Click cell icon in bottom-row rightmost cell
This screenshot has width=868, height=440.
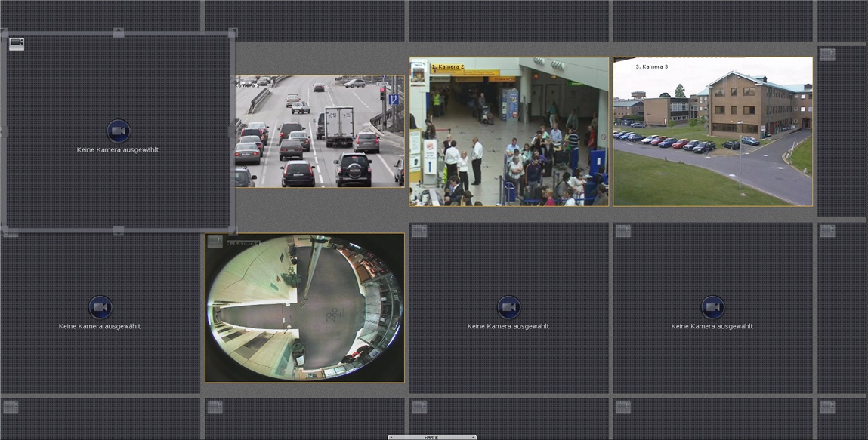828,407
